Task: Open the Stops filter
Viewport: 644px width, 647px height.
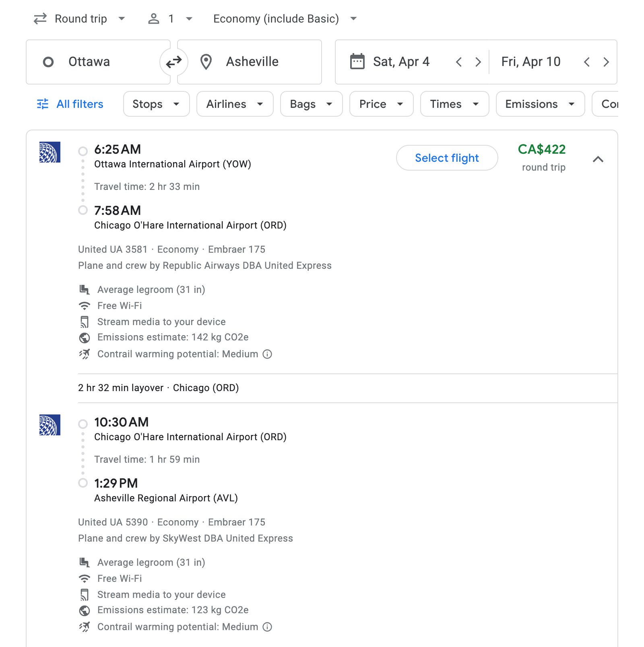Action: click(x=156, y=104)
